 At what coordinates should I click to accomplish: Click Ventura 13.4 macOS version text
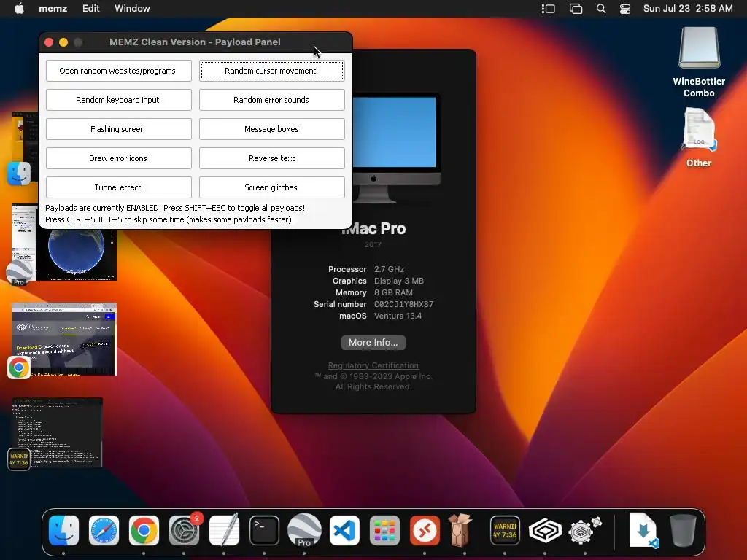coord(398,316)
